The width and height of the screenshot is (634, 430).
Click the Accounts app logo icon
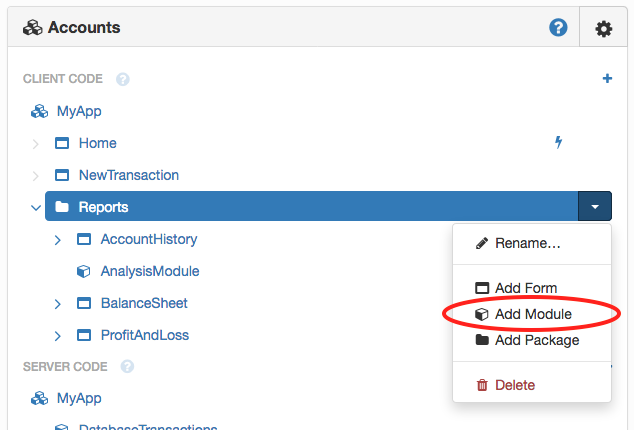click(30, 28)
